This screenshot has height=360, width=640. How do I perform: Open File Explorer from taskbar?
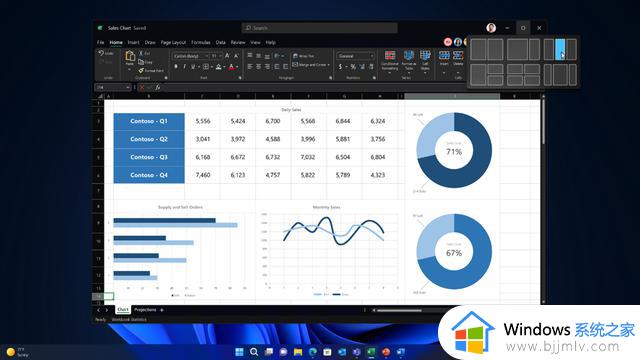298,352
